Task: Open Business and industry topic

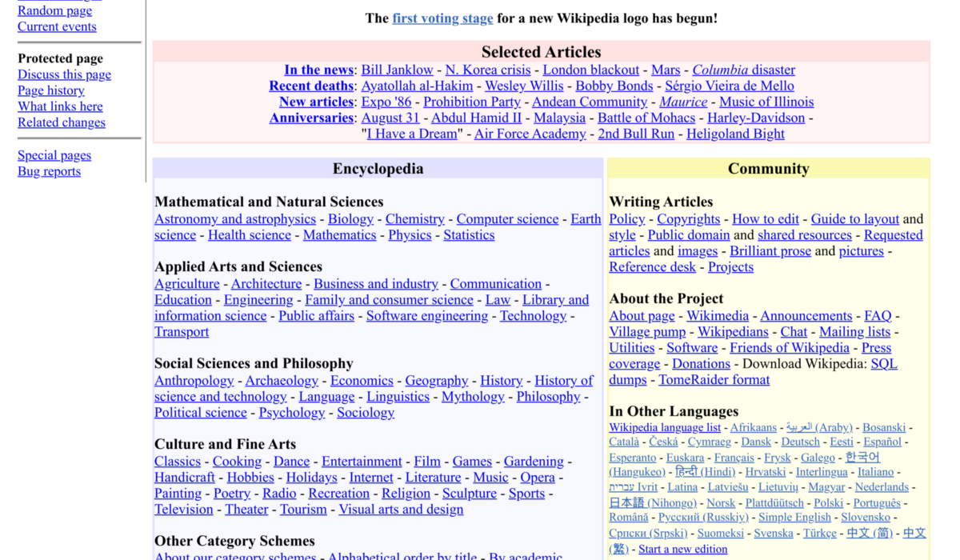Action: (x=376, y=284)
